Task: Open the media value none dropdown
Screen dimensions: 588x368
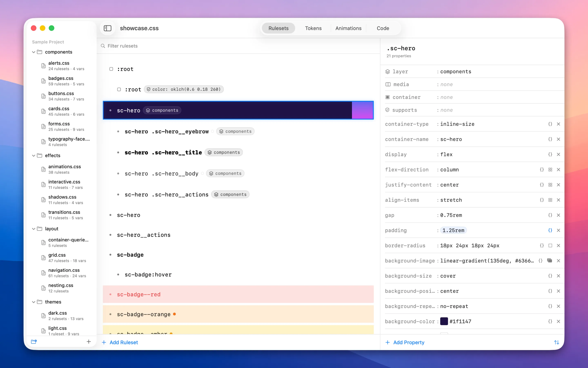Action: [x=446, y=84]
